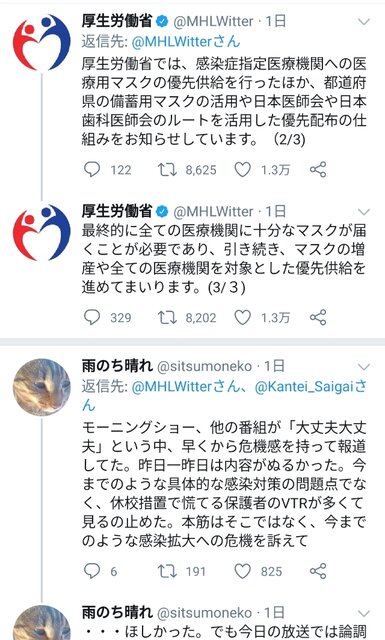Retweet the tweet with 8,625 retweets

tap(167, 169)
